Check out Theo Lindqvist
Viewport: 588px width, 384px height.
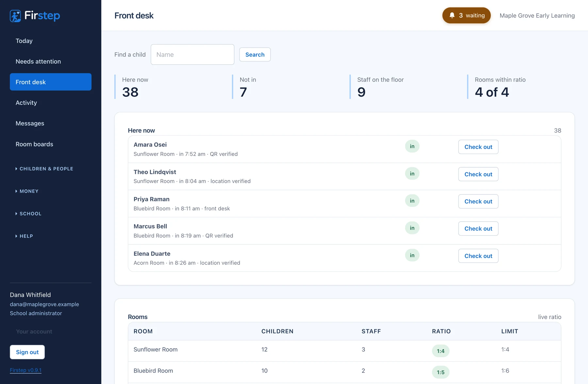coord(478,174)
